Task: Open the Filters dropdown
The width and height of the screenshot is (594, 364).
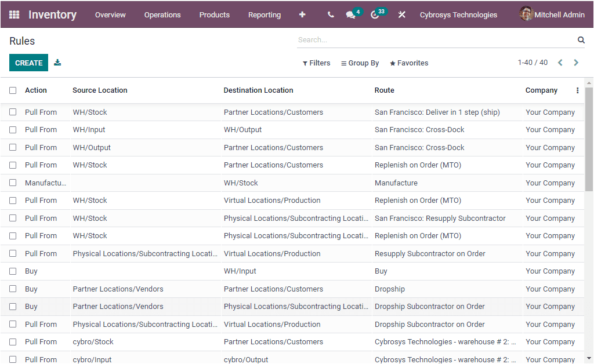Action: (316, 63)
